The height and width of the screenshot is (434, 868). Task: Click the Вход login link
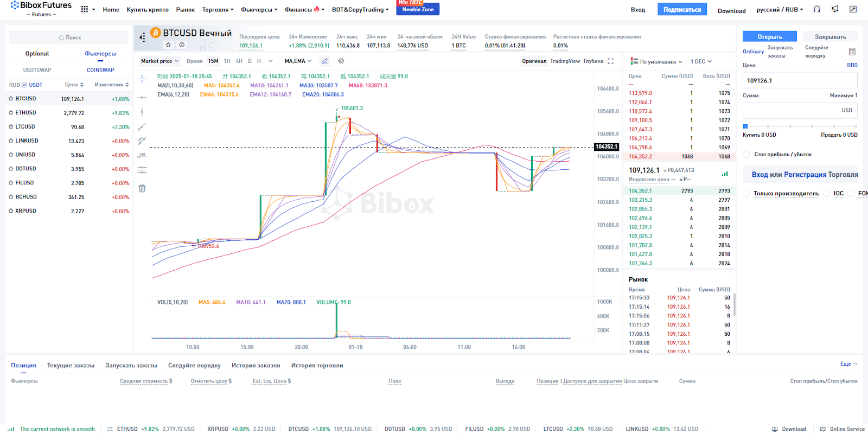[x=638, y=10]
